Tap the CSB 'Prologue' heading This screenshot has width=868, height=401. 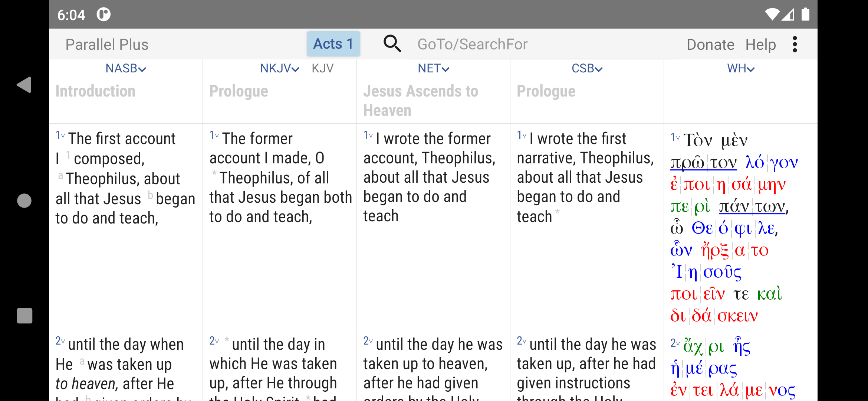[546, 91]
